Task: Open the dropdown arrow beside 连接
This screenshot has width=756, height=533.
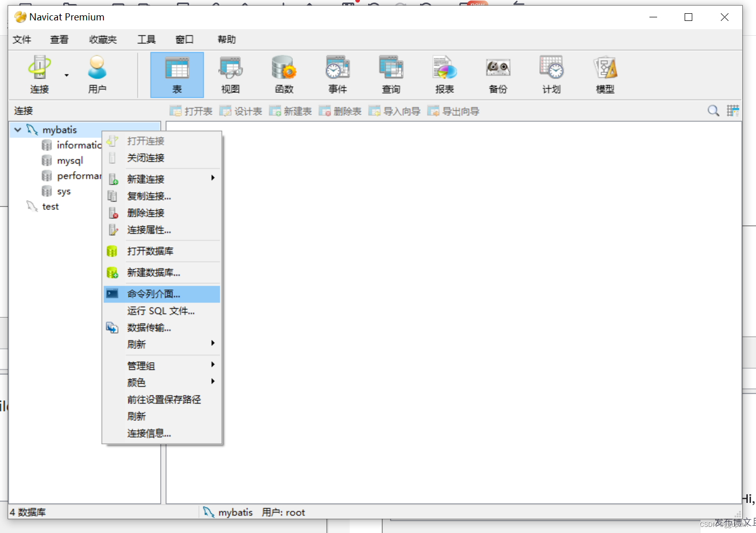Action: [66, 75]
